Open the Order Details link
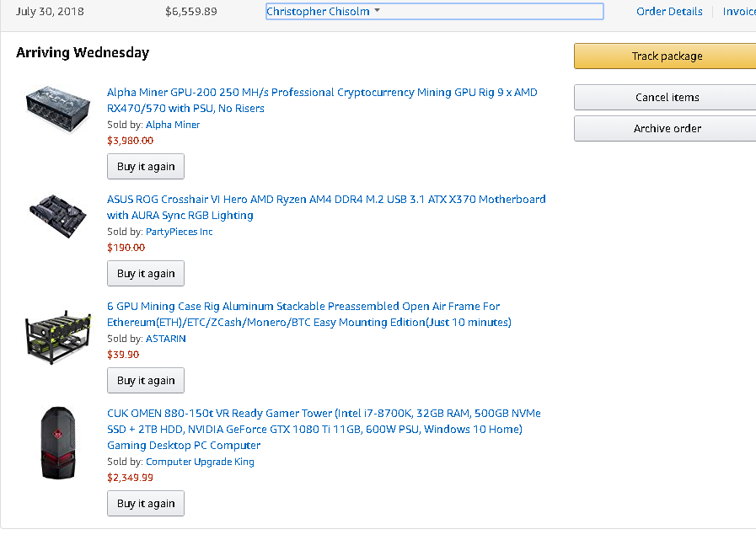Image resolution: width=756 pixels, height=540 pixels. pos(669,12)
